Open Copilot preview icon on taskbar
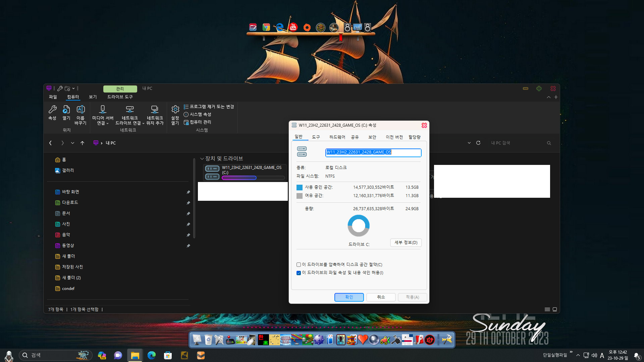644x362 pixels. coord(102,355)
